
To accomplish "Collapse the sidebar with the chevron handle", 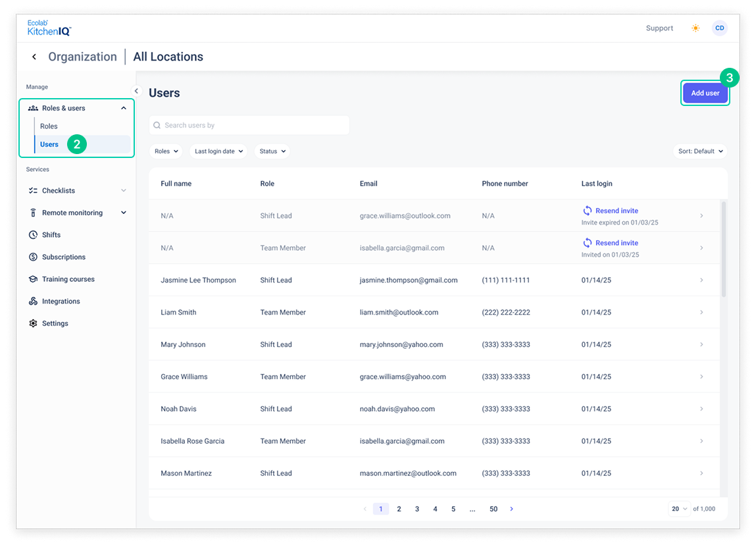I will coord(136,91).
